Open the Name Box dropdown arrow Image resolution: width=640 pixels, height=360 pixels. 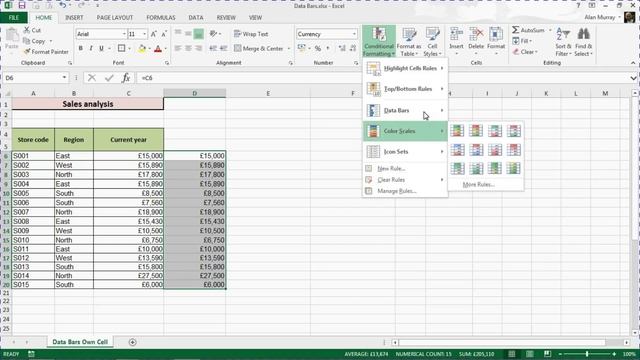click(x=64, y=78)
